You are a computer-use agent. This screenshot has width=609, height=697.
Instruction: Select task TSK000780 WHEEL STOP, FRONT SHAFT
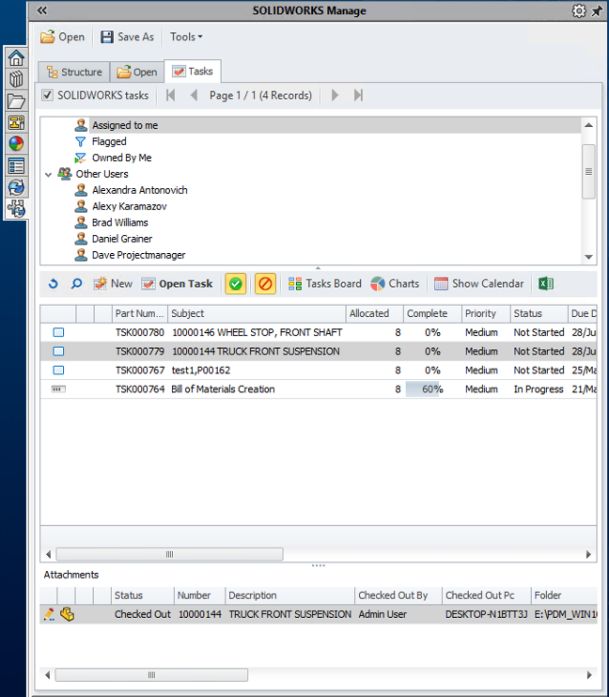coord(318,332)
